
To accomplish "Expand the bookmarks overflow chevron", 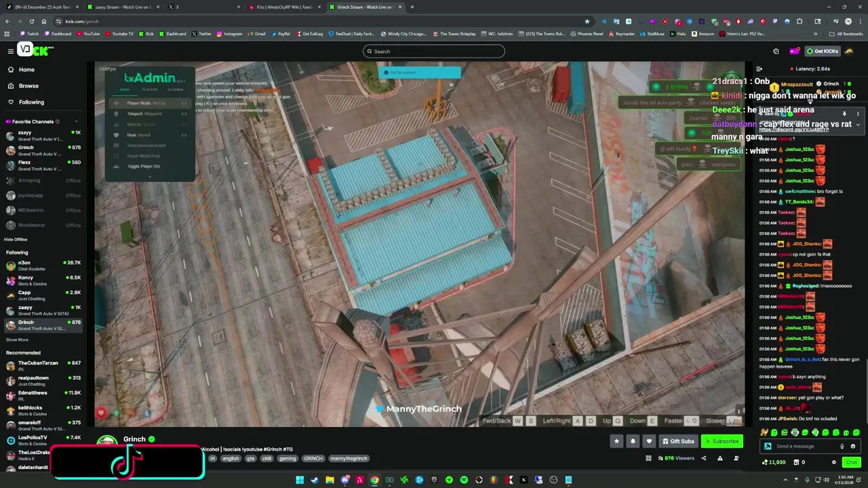I will [x=816, y=33].
